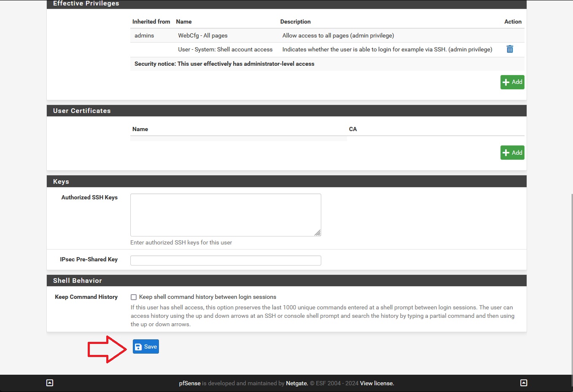
Task: Open the Netgate link in footer
Action: pos(297,383)
